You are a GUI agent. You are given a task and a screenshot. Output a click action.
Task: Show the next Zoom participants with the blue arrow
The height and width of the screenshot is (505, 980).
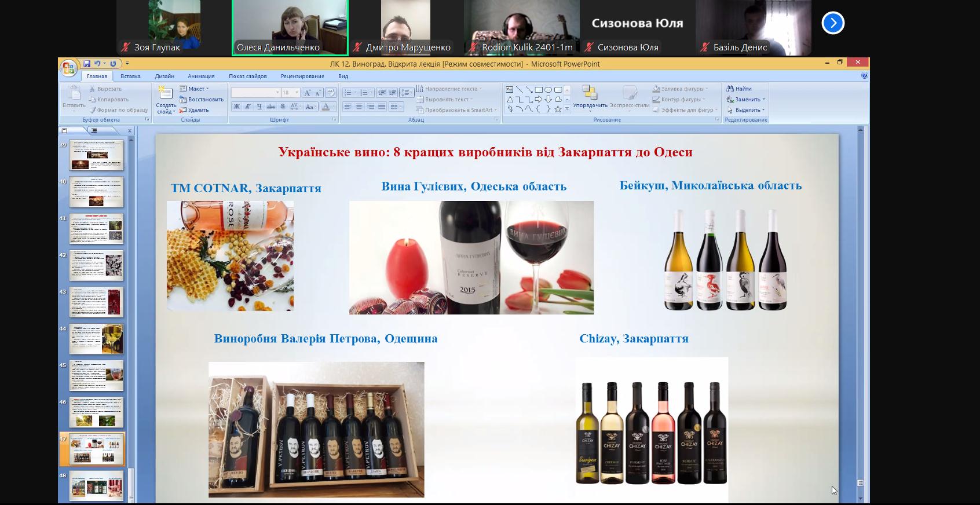point(833,23)
